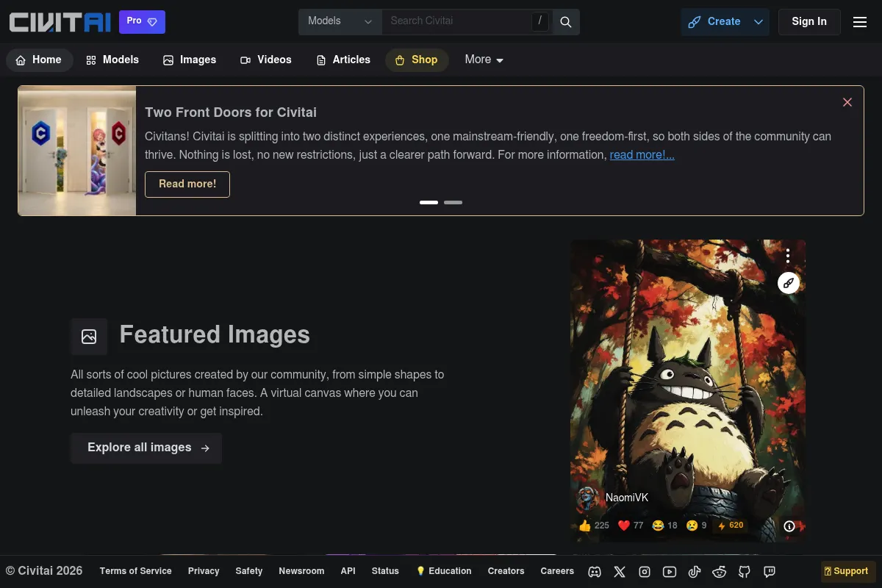Expand the More navigation menu
The image size is (882, 588).
[x=484, y=60]
